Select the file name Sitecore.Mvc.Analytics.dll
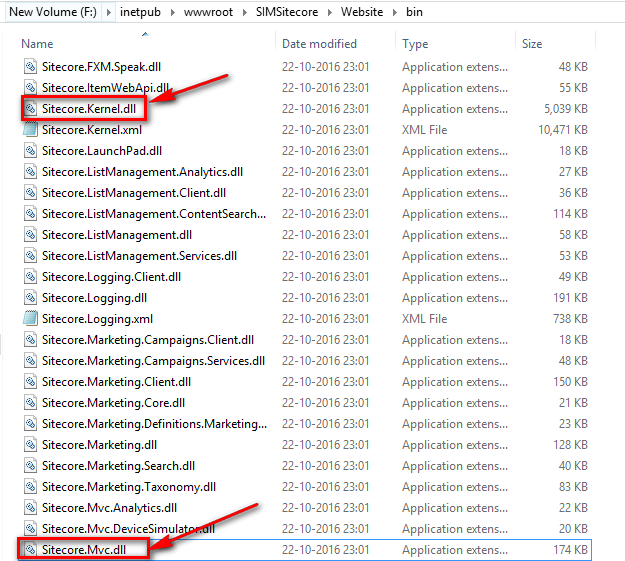The height and width of the screenshot is (561, 625). (109, 508)
